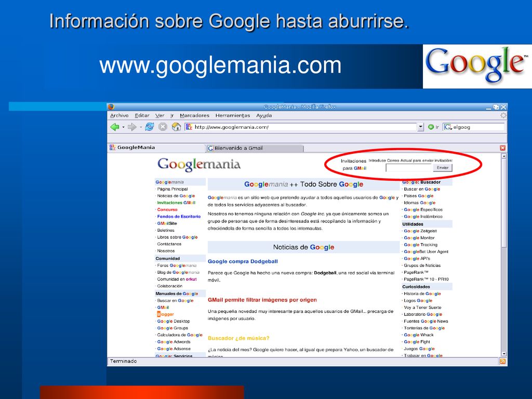532x399 pixels.
Task: Reload the page with the refresh icon
Action: click(x=149, y=127)
